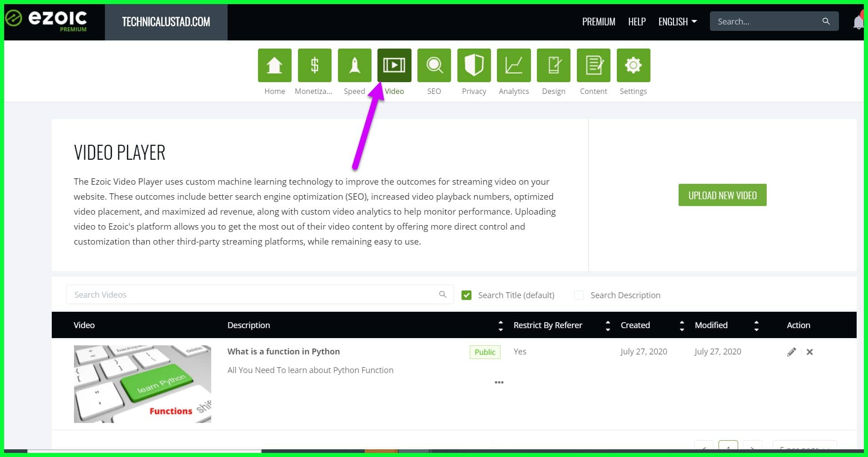This screenshot has width=868, height=457.
Task: Uncheck Search Title (default) checkbox
Action: click(x=466, y=295)
